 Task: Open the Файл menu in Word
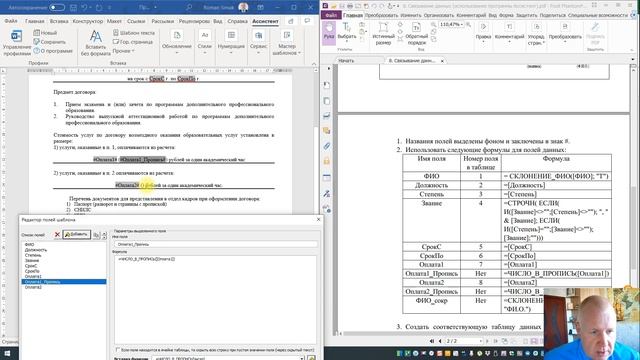(x=11, y=21)
